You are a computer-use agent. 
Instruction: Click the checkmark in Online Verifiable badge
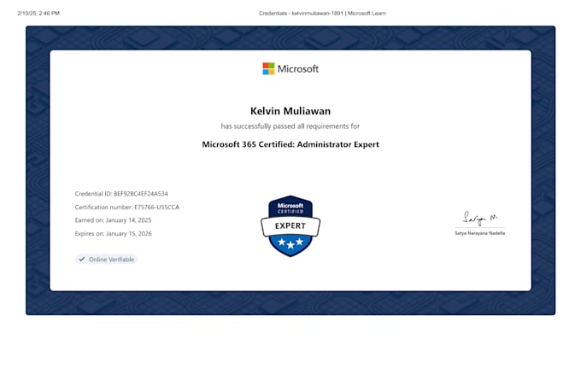(x=82, y=259)
